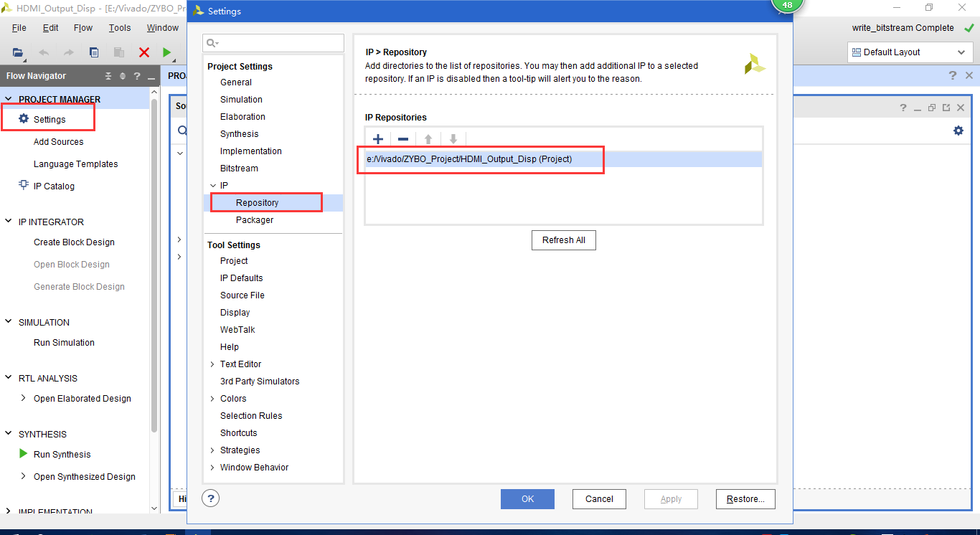
Task: Expand the Window Behavior settings node
Action: tap(212, 468)
